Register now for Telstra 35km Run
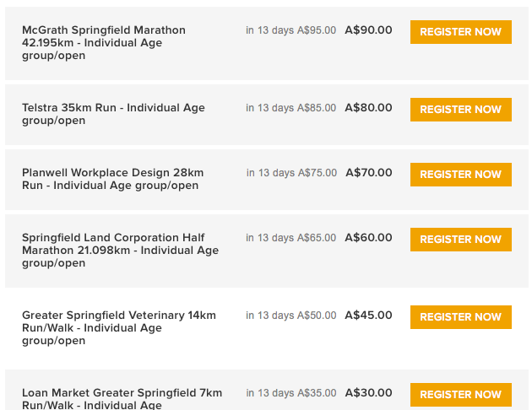532x410 pixels. (x=460, y=110)
